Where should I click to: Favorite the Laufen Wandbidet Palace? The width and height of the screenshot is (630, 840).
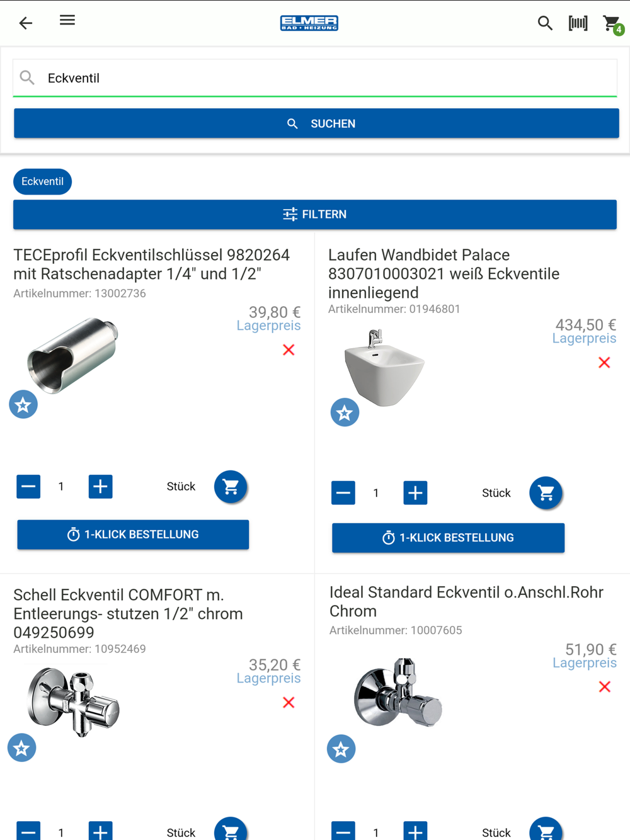click(345, 412)
